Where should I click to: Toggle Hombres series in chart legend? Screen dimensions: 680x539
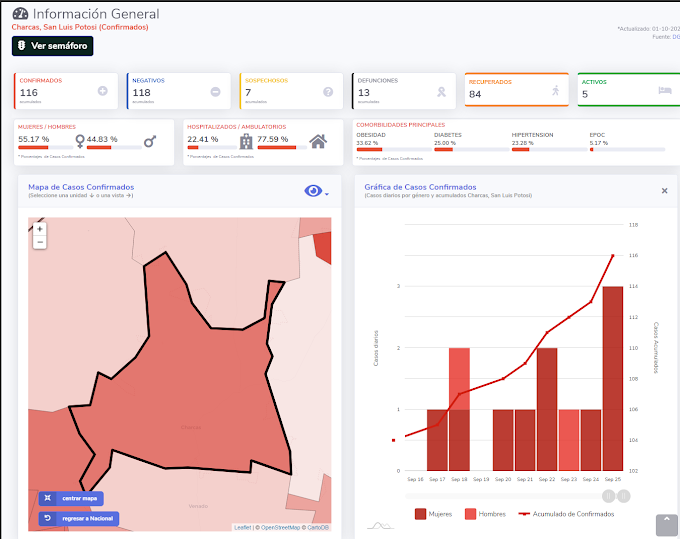pos(485,514)
